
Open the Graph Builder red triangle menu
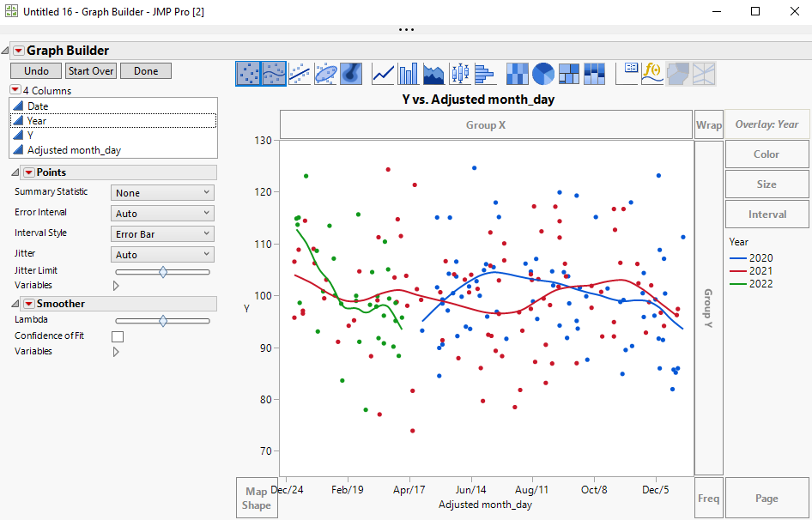[19, 51]
